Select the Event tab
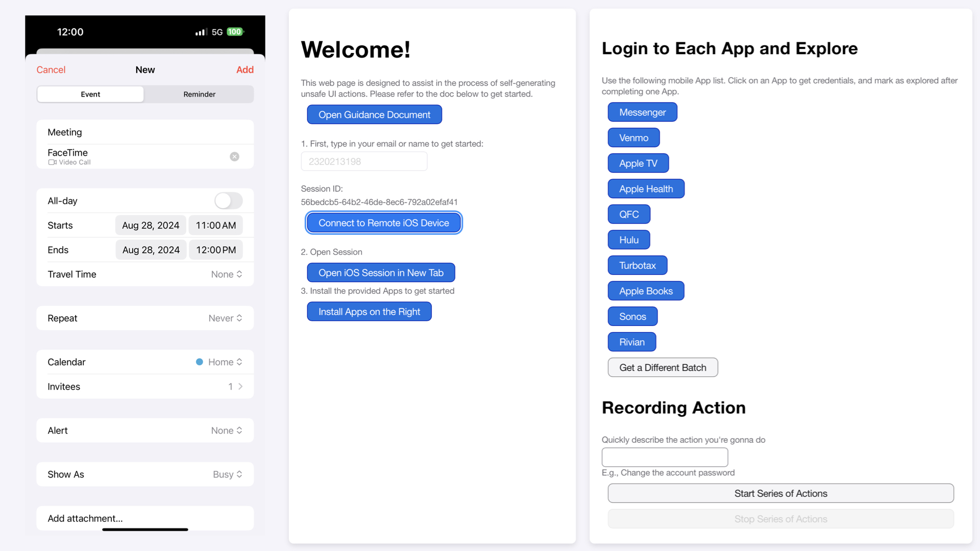 [x=90, y=94]
